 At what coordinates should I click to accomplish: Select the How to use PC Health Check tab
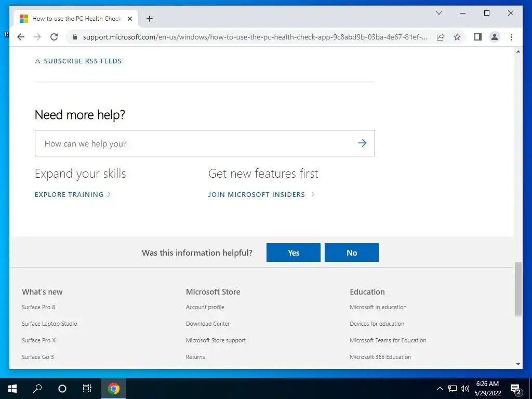76,19
